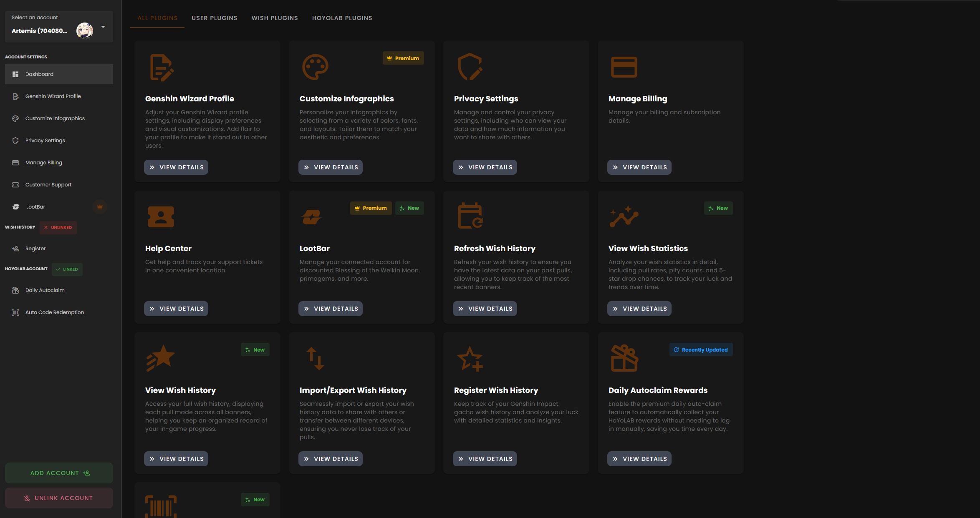This screenshot has height=518, width=980.
Task: View details for View Wish Statistics
Action: (x=639, y=309)
